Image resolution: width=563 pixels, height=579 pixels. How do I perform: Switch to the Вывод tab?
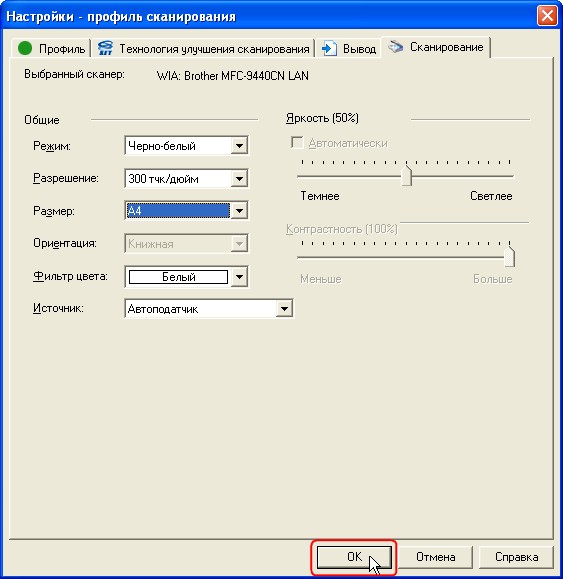coord(348,48)
